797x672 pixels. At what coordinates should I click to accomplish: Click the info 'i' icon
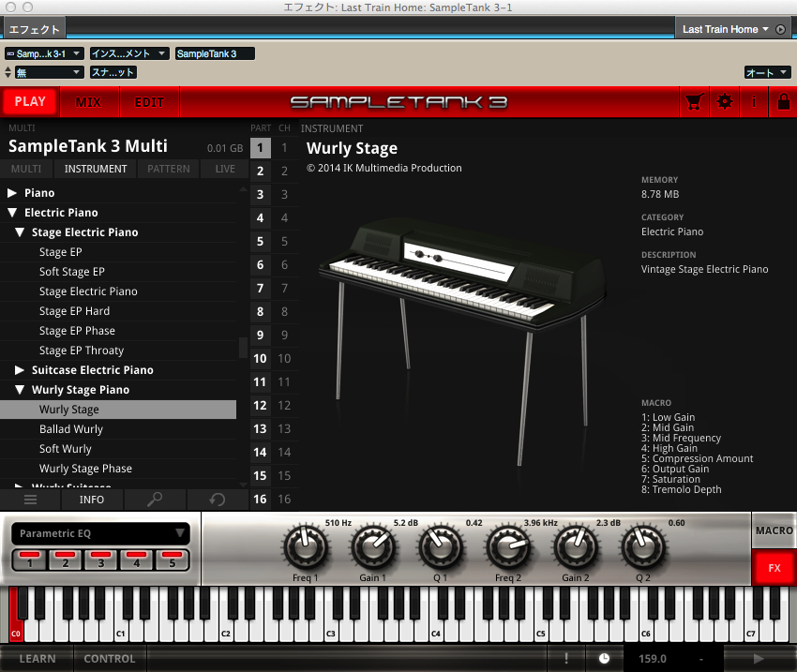coord(754,102)
